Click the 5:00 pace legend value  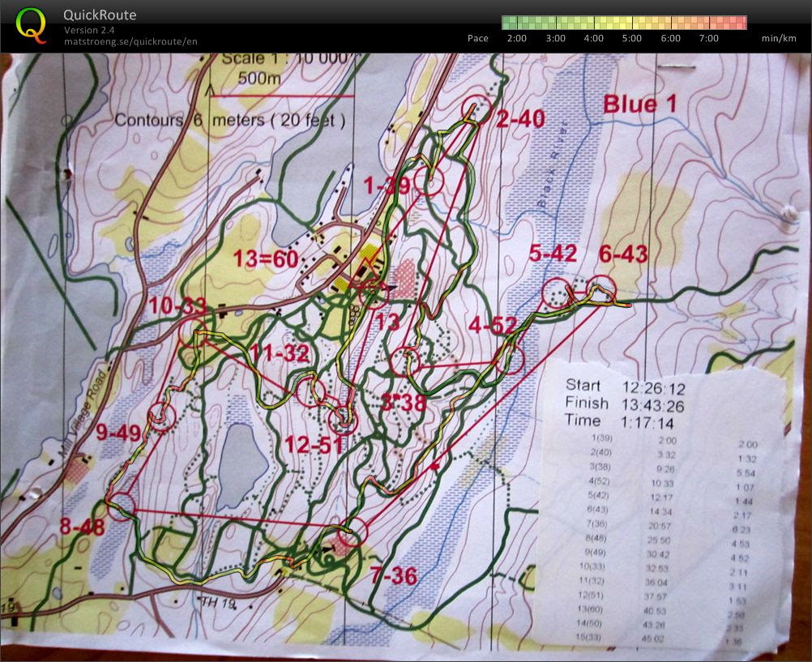click(632, 38)
